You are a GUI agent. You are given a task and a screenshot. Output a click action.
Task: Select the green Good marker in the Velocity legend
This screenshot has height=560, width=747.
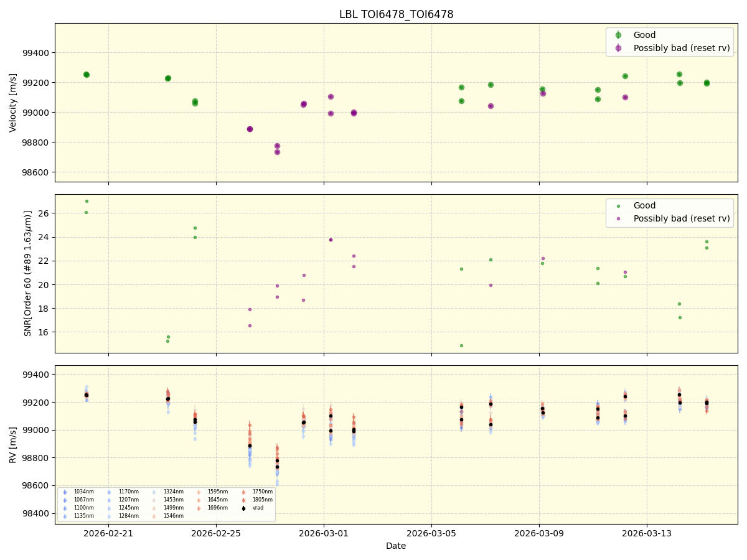point(619,35)
